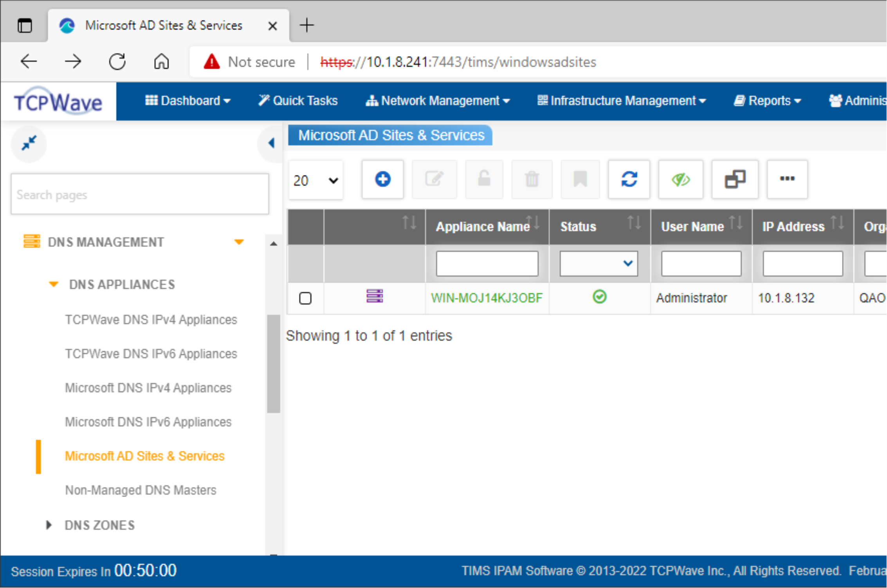Viewport: 887px width, 588px height.
Task: Open Quick Tasks
Action: click(298, 101)
